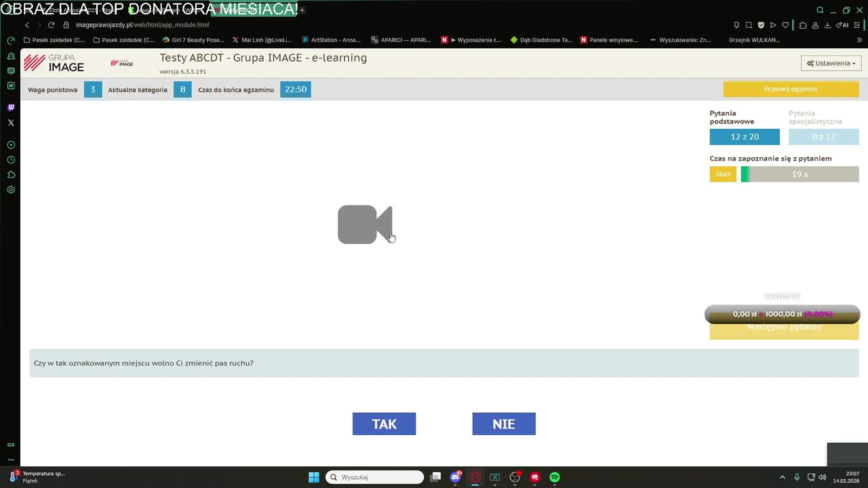868x488 pixels.
Task: Click the donation goal progress bar
Action: (x=783, y=314)
